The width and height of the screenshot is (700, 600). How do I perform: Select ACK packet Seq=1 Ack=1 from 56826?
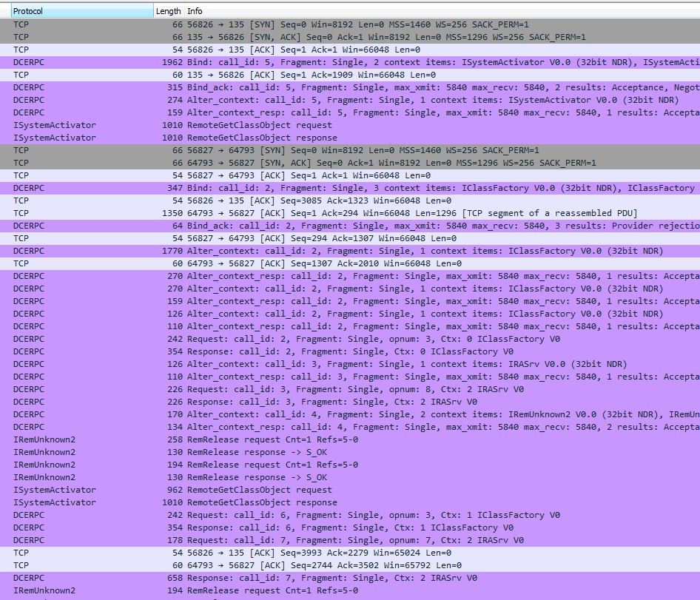pos(350,50)
